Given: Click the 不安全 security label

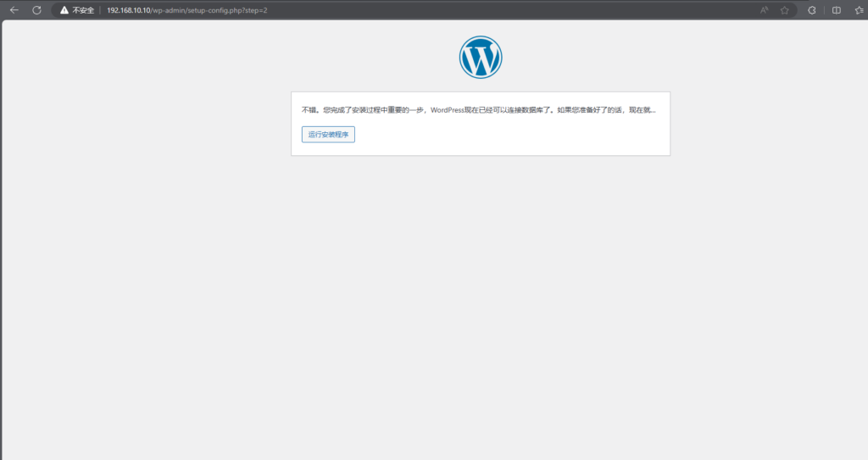Looking at the screenshot, I should pyautogui.click(x=83, y=10).
